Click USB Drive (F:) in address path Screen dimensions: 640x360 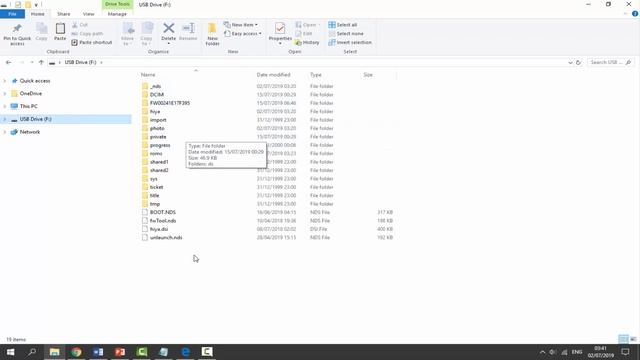coord(80,62)
